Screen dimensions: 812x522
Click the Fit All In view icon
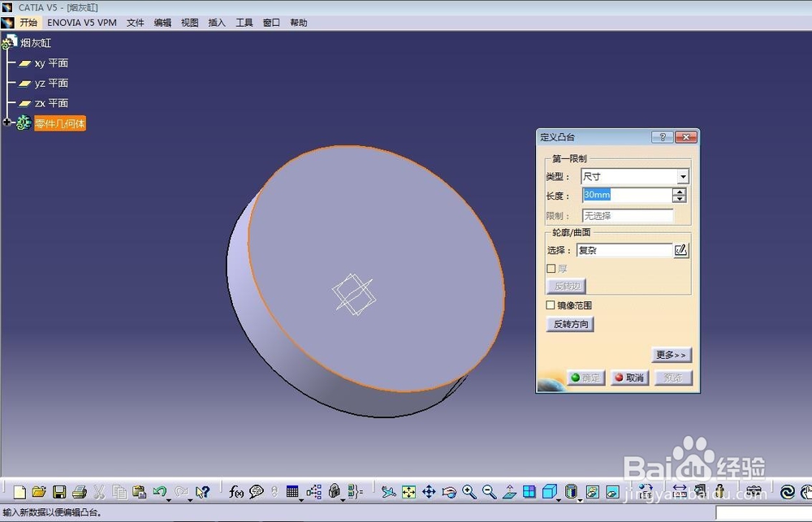[x=408, y=491]
